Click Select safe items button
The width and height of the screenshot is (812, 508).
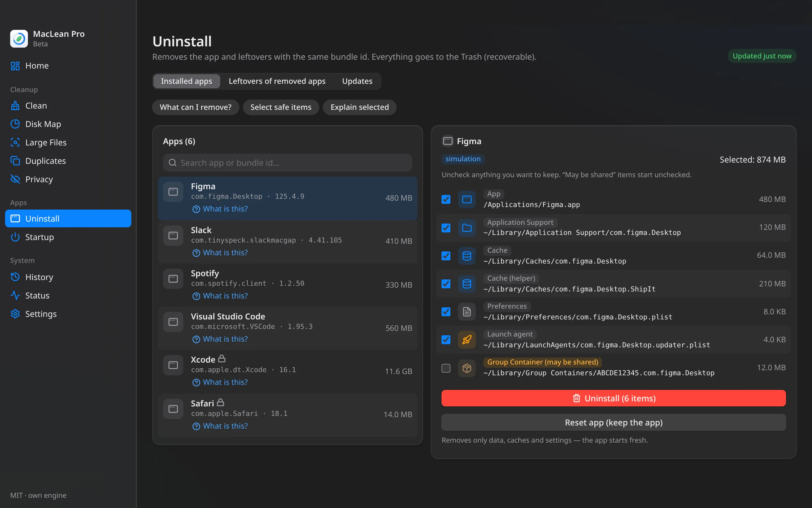click(281, 107)
